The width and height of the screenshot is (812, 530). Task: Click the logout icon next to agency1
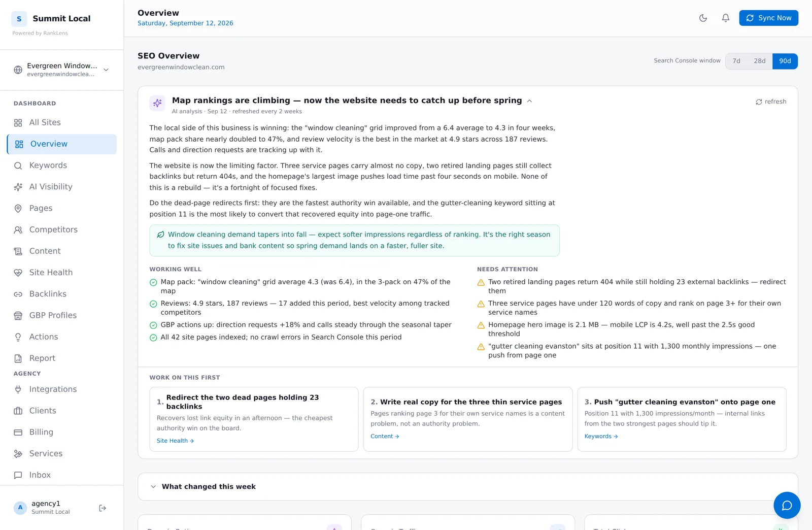[103, 508]
